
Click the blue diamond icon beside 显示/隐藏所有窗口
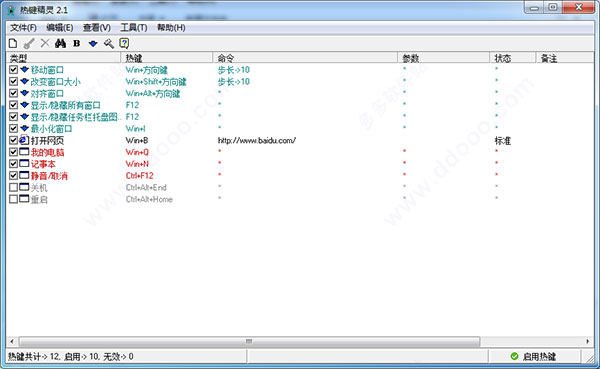tap(24, 105)
